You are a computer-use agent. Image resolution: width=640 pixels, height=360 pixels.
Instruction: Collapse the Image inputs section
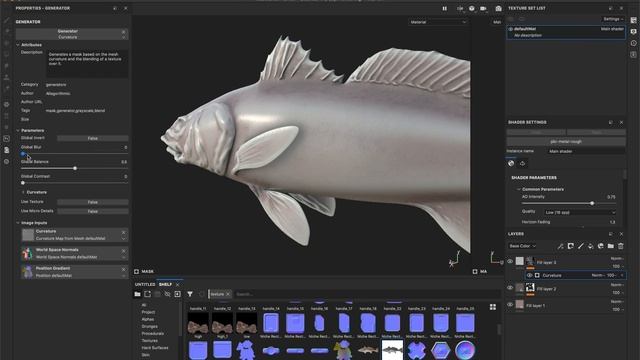18,223
